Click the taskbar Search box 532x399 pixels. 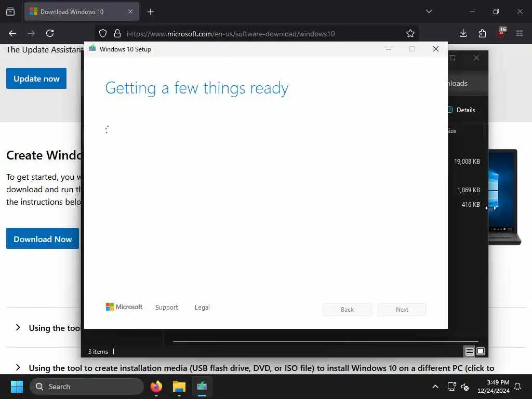click(87, 387)
